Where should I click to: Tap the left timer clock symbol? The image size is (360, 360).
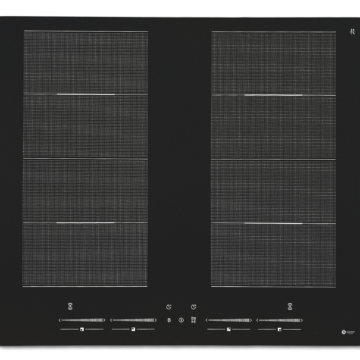(169, 307)
